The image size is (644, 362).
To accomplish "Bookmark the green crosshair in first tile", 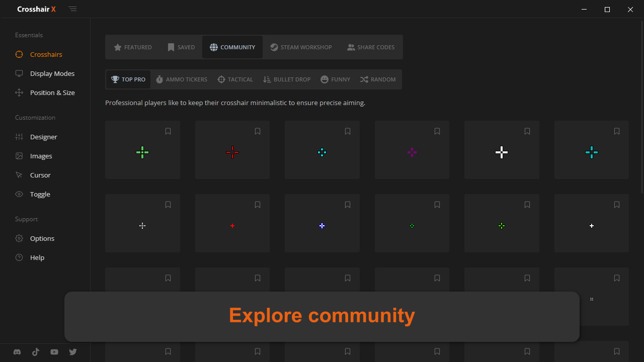I will pos(168,131).
